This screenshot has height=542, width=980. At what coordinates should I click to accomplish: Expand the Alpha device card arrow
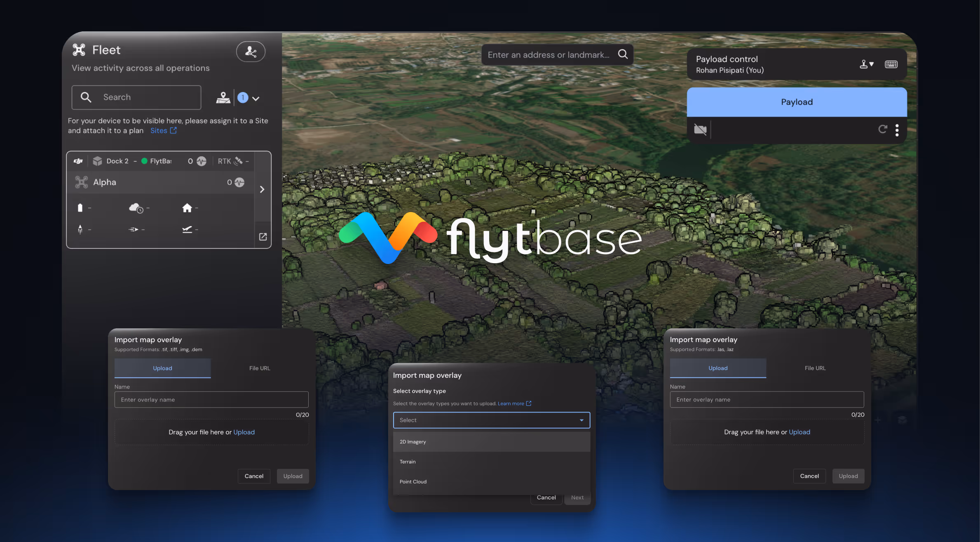[x=262, y=189]
